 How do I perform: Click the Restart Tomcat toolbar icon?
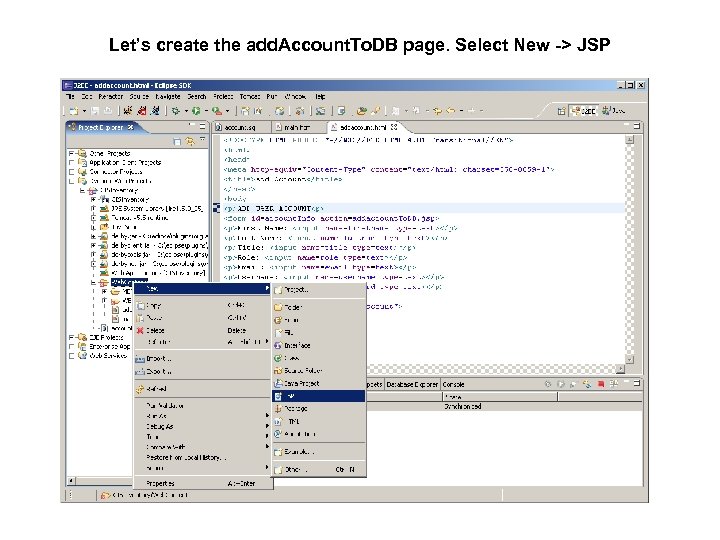[x=156, y=111]
